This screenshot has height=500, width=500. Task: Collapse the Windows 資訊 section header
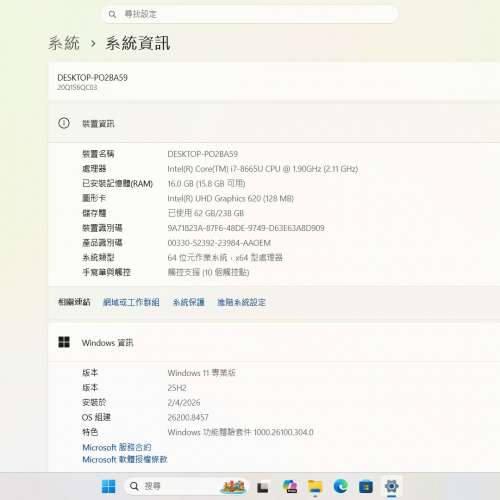274,342
